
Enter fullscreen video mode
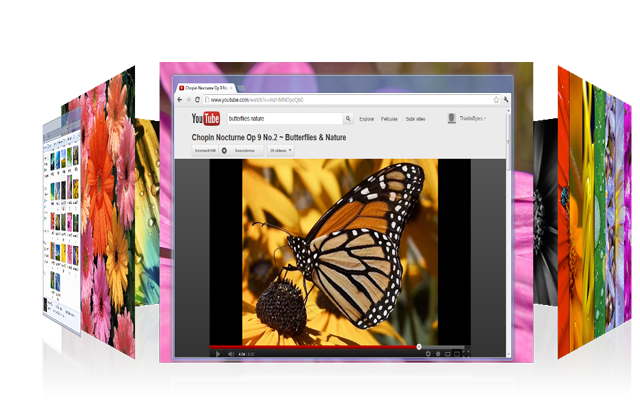pos(466,354)
